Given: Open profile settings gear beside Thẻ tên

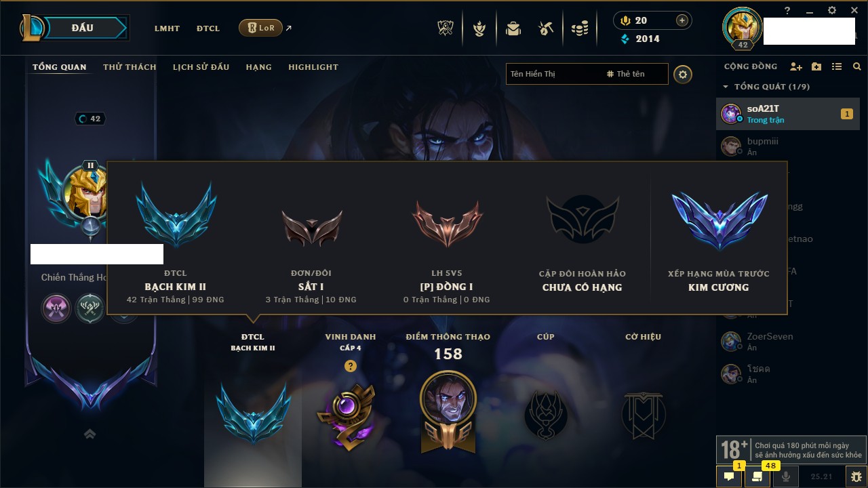Looking at the screenshot, I should click(x=683, y=74).
